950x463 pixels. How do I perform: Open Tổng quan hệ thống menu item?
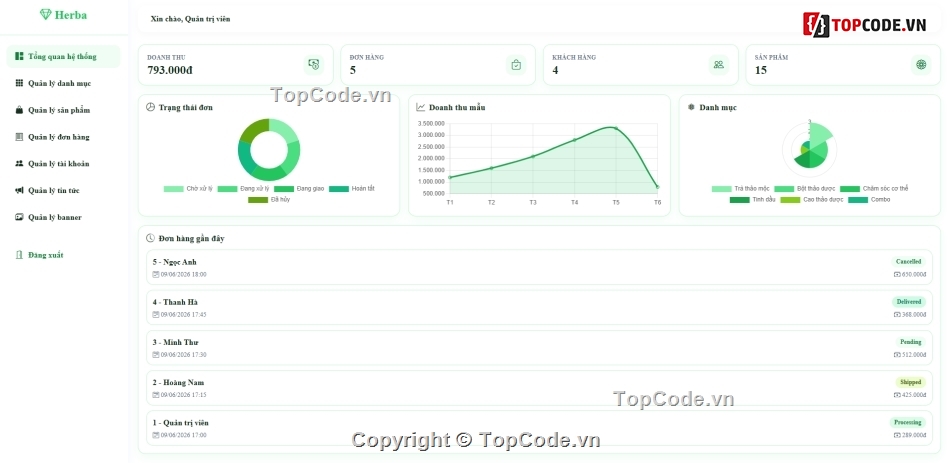(63, 56)
